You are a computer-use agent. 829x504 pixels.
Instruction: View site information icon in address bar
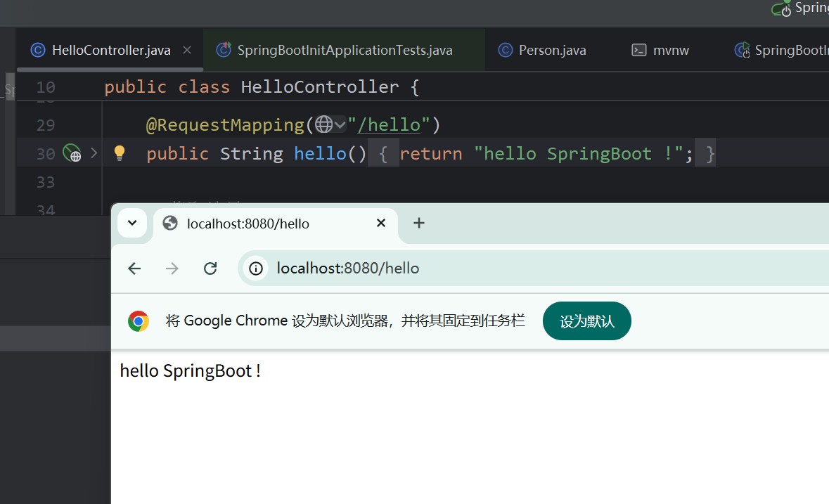click(x=256, y=269)
